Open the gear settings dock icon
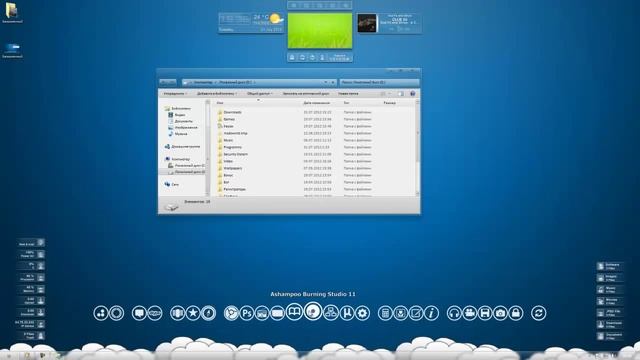This screenshot has height=360, width=640. coord(362,313)
